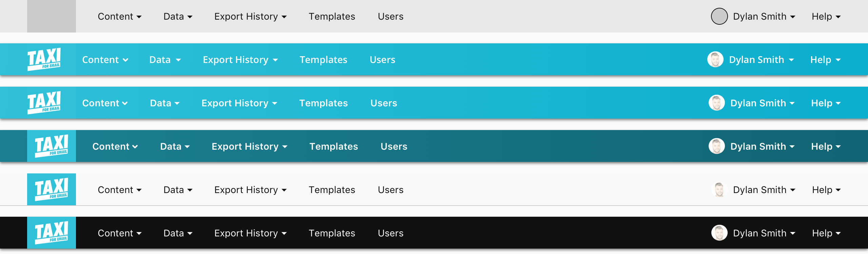Click Dylan Smith's avatar in dark teal navbar
Image resolution: width=868 pixels, height=254 pixels.
(x=716, y=146)
